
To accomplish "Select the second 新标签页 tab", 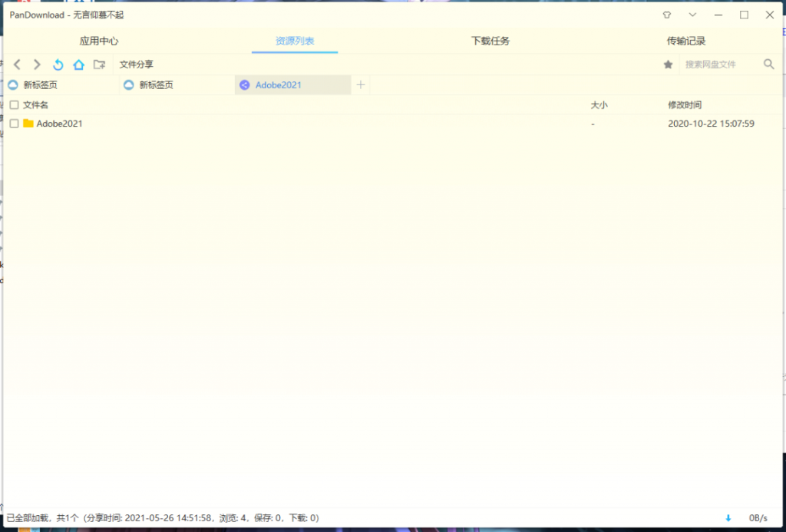I will 177,85.
